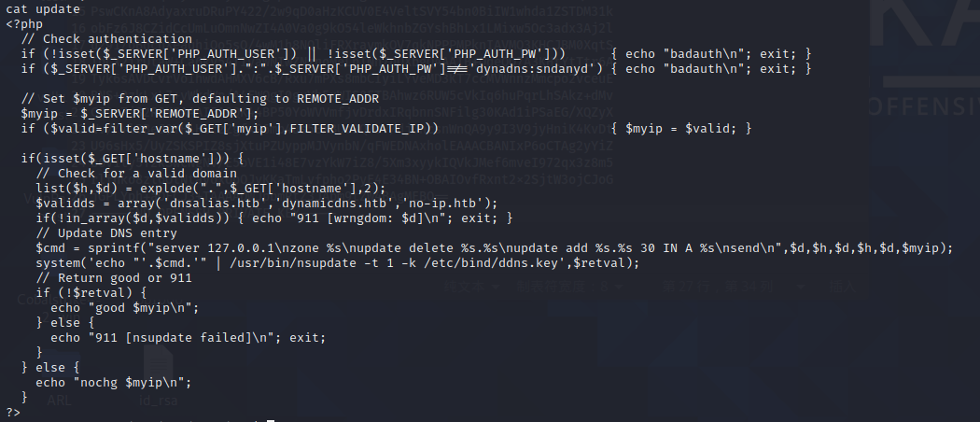
Task: Click the /usr/bin/nsupdate system call line
Action: click(338, 263)
